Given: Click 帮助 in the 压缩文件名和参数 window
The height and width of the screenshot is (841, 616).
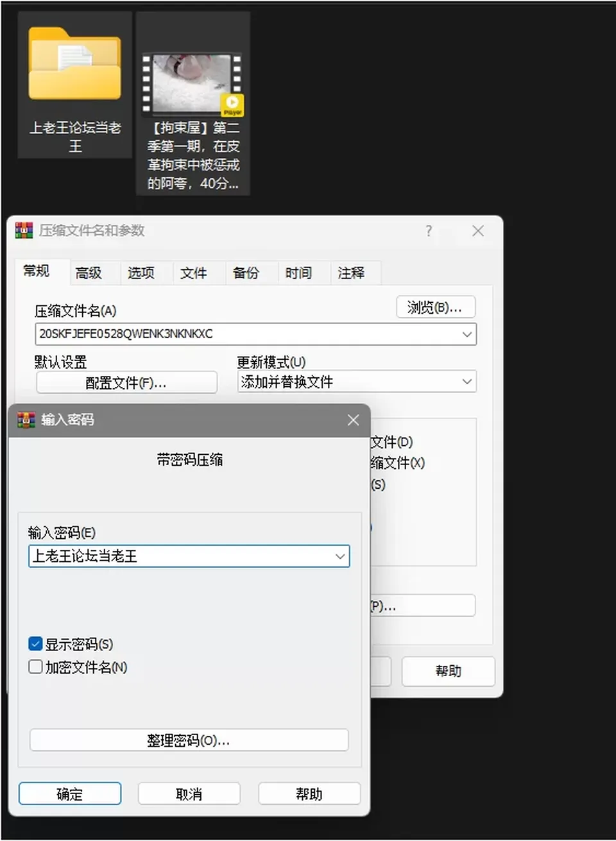Looking at the screenshot, I should pos(449,671).
